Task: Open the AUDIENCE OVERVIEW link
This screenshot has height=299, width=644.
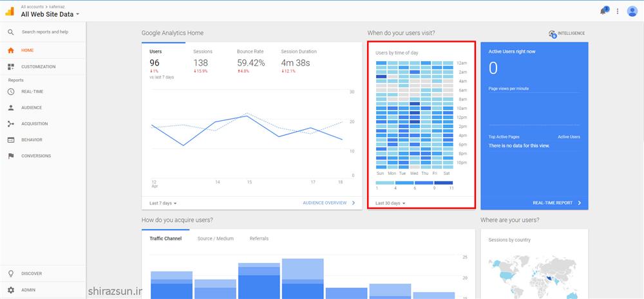Action: coord(325,203)
